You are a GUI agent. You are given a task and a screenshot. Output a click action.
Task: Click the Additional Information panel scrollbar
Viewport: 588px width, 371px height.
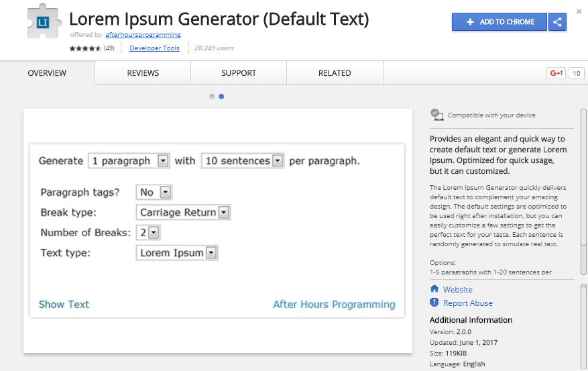coord(583,327)
